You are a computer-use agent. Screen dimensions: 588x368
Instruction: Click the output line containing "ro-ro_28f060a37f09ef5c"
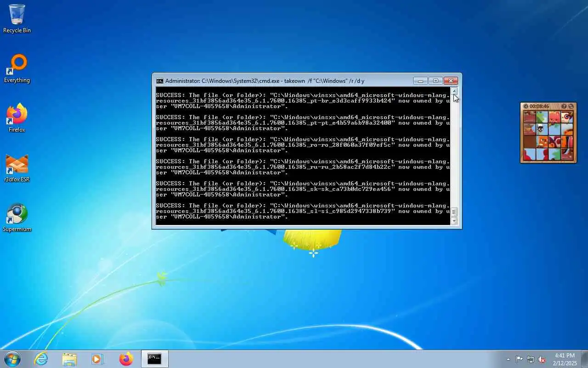click(x=303, y=145)
